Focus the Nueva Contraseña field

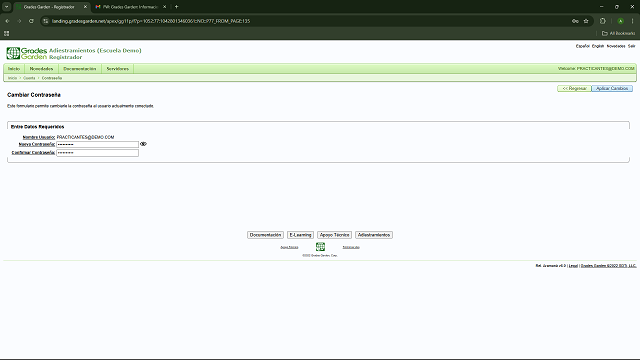(98, 144)
